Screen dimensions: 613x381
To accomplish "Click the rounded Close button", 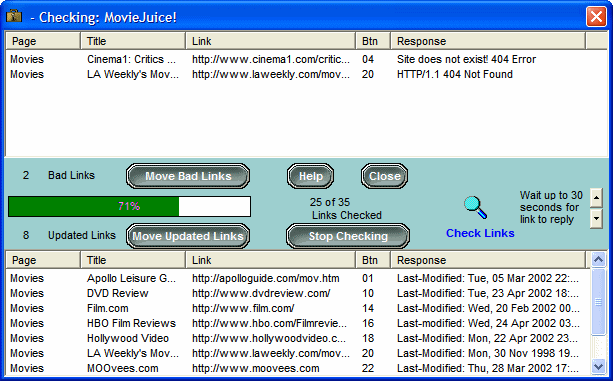I will 384,176.
